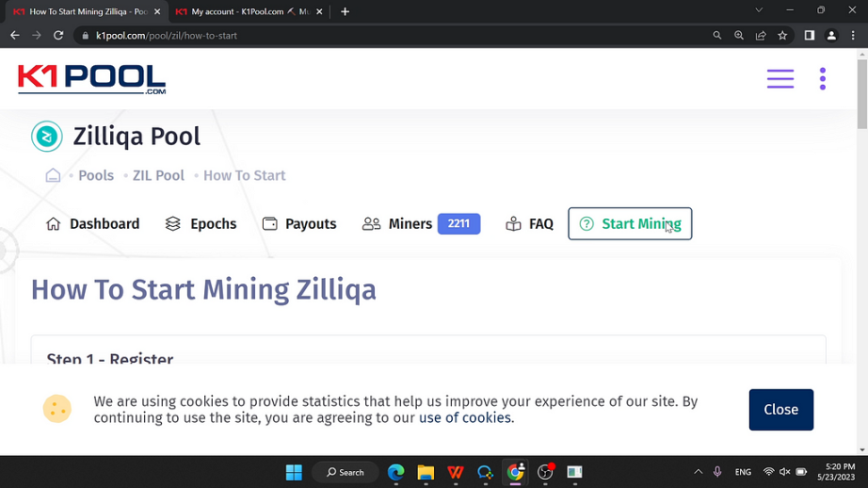Open WPS Office from taskbar
Image resolution: width=868 pixels, height=488 pixels.
click(456, 473)
